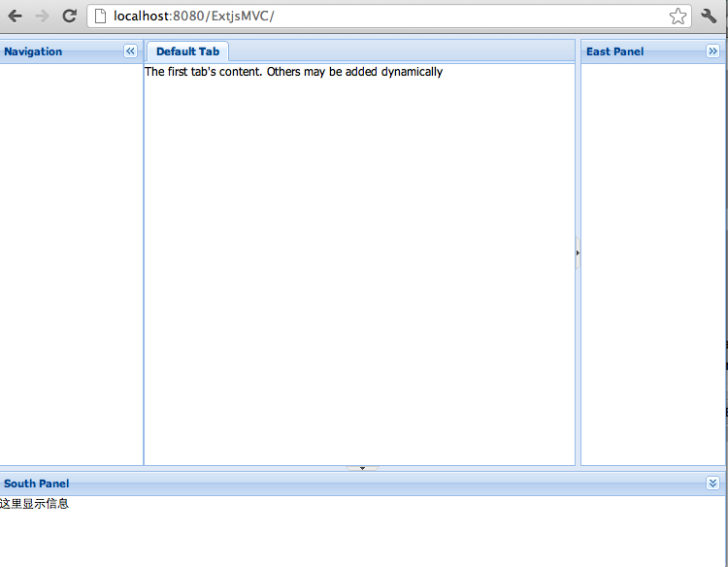
Task: Click the south splitter mini collapse arrow
Action: tap(362, 468)
